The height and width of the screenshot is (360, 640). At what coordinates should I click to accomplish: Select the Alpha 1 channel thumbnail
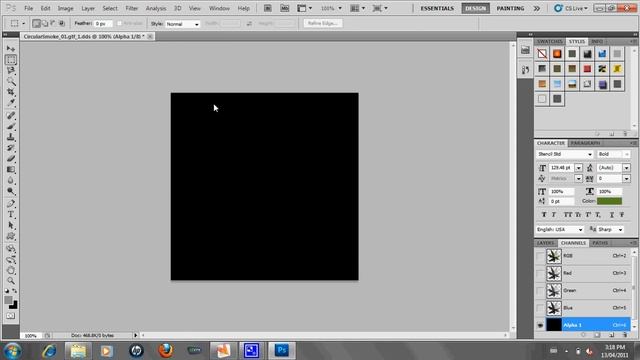(554, 325)
